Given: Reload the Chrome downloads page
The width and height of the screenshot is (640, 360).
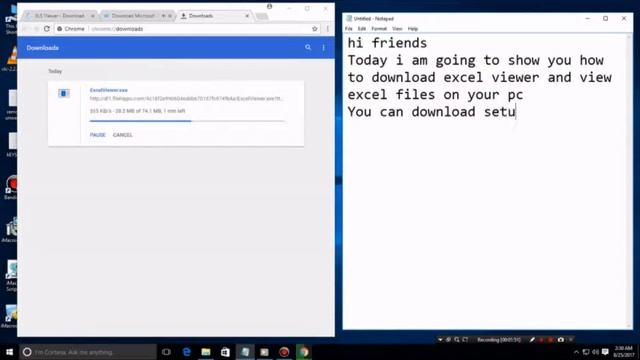Looking at the screenshot, I should (x=47, y=29).
